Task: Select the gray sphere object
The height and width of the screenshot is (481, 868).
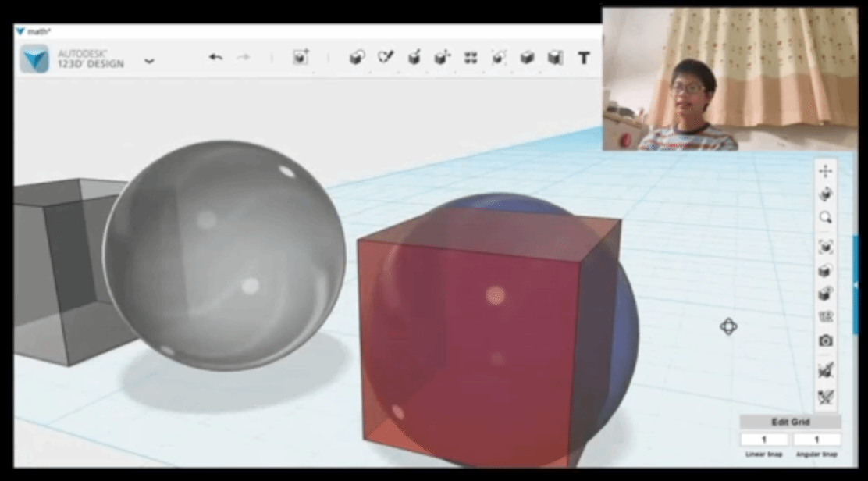Action: pos(224,255)
